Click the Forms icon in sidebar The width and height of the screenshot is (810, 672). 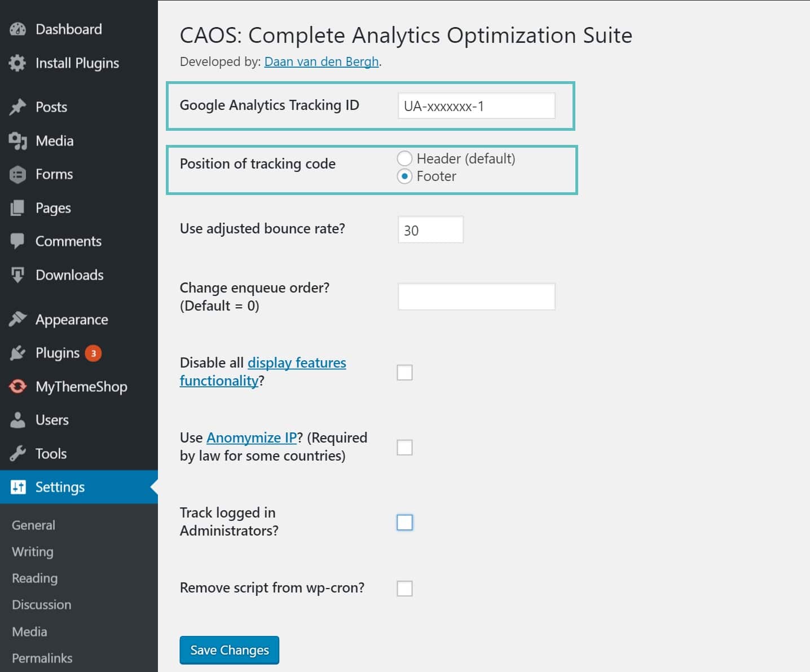17,174
